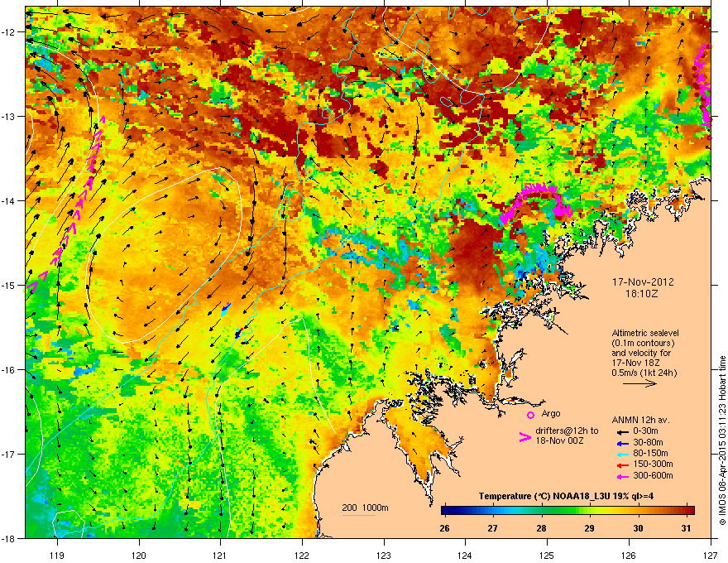This screenshot has height=563, width=728.
Task: Click the latitude axis label '-13'
Action: click(x=9, y=117)
